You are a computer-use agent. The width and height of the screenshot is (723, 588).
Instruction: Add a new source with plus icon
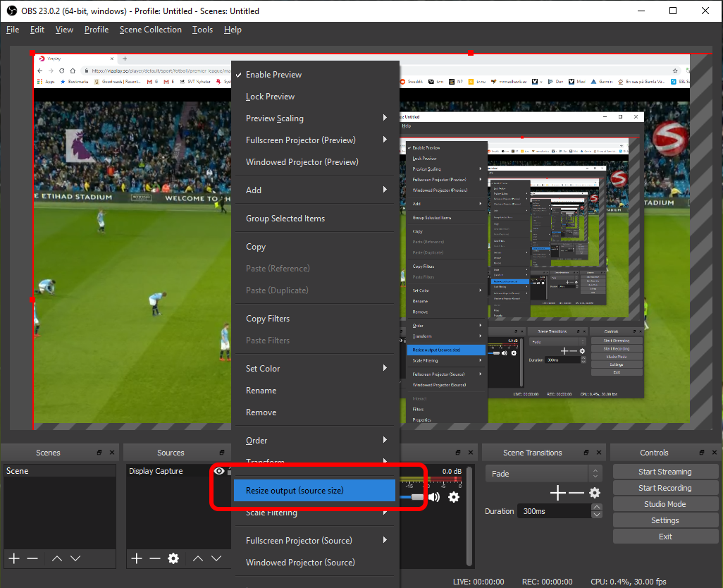tap(137, 558)
